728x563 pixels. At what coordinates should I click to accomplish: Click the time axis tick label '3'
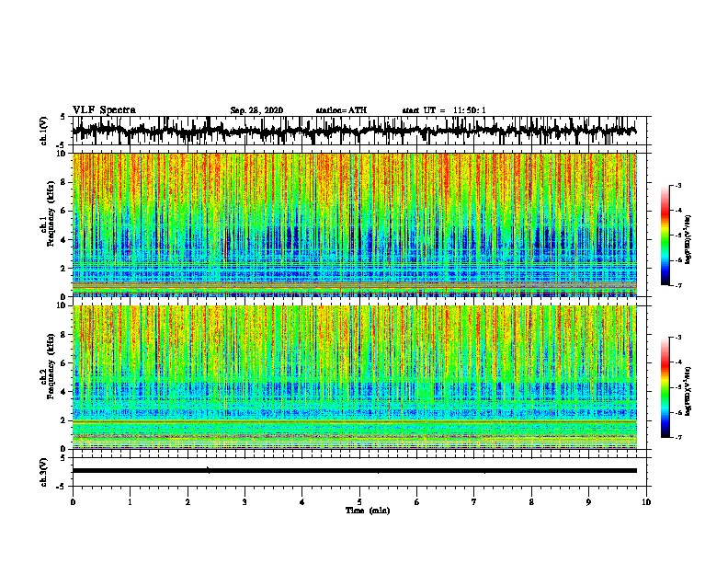245,502
